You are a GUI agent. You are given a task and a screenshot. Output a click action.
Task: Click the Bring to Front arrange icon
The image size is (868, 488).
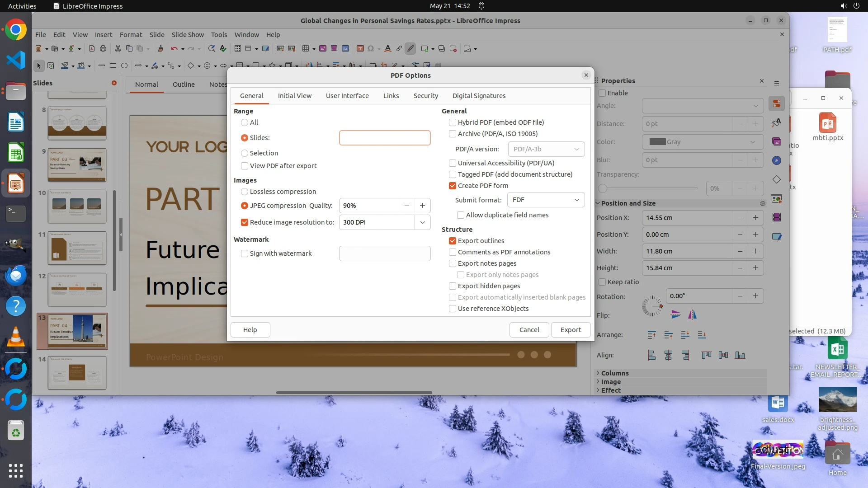coord(651,335)
